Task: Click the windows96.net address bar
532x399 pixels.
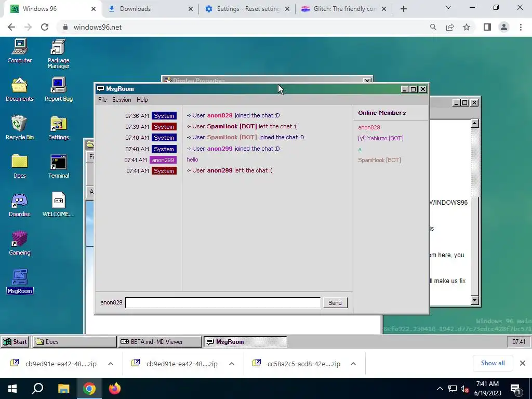Action: click(x=243, y=27)
